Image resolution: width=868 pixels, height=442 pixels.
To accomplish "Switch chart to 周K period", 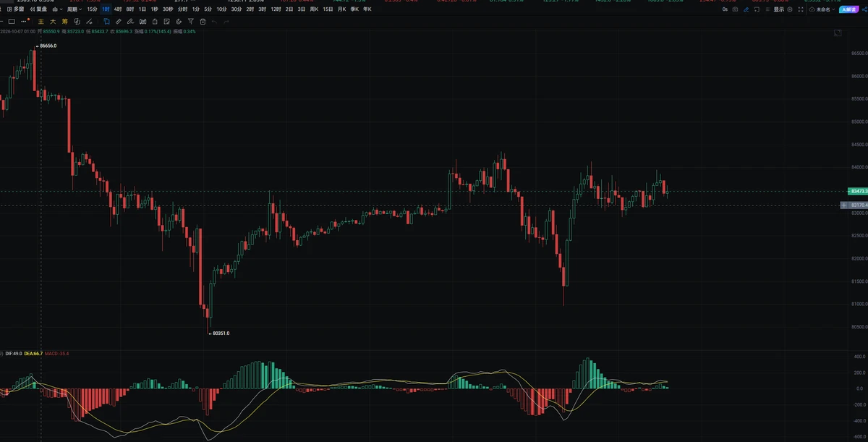I will pos(314,9).
